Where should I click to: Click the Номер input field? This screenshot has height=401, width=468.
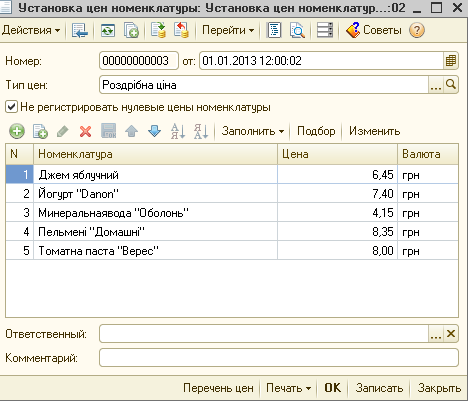(139, 61)
